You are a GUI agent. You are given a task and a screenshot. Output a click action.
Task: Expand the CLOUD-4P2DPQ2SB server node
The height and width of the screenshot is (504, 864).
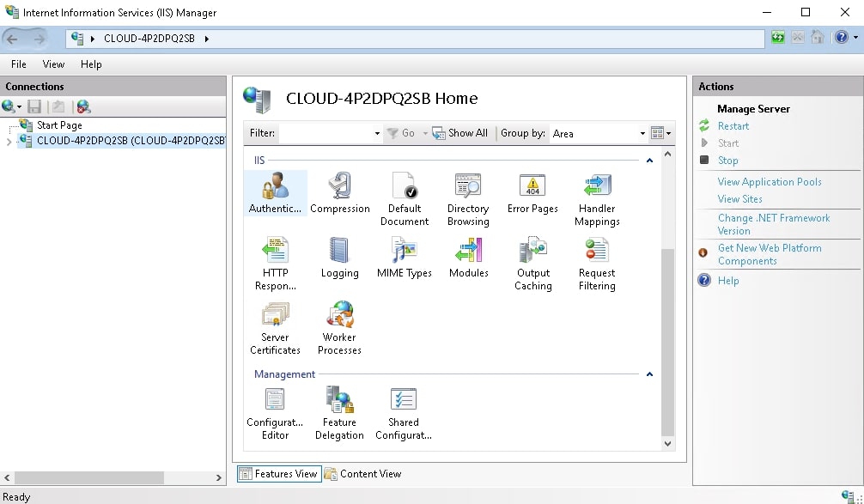9,142
